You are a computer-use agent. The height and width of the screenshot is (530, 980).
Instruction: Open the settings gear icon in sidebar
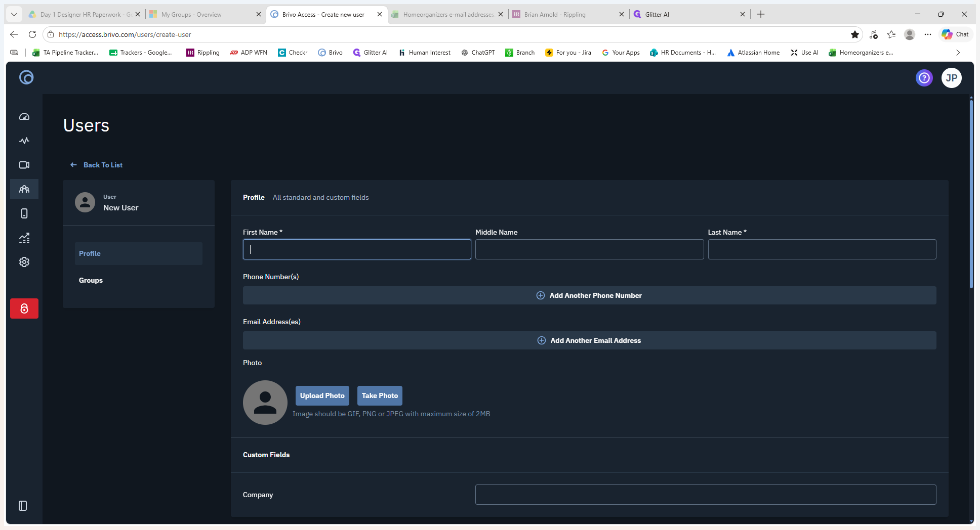coord(24,262)
